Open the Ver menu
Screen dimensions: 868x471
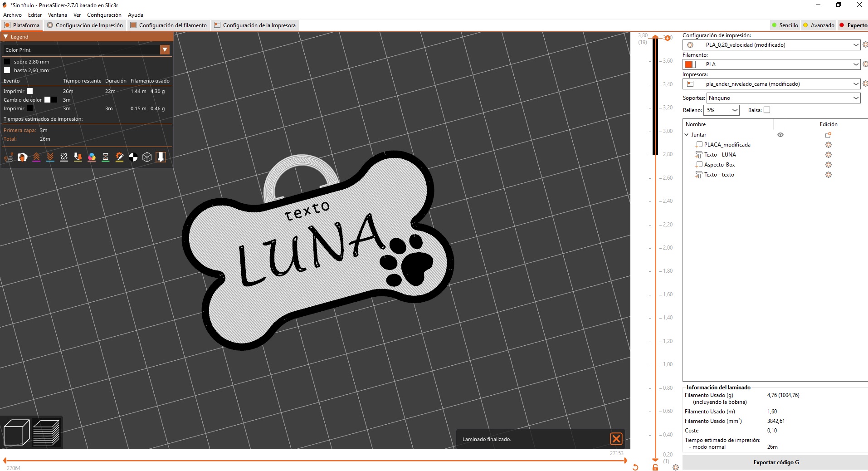(77, 15)
